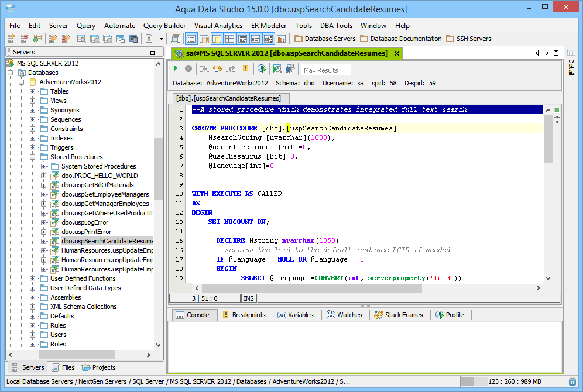Open Database Documentation link in toolbar
This screenshot has height=392, width=583.
click(x=400, y=39)
